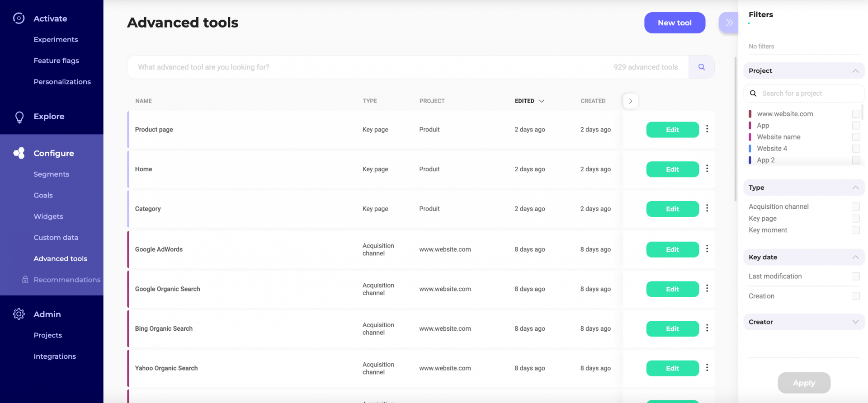
Task: Open more options for Google AdWords row
Action: coord(707,248)
